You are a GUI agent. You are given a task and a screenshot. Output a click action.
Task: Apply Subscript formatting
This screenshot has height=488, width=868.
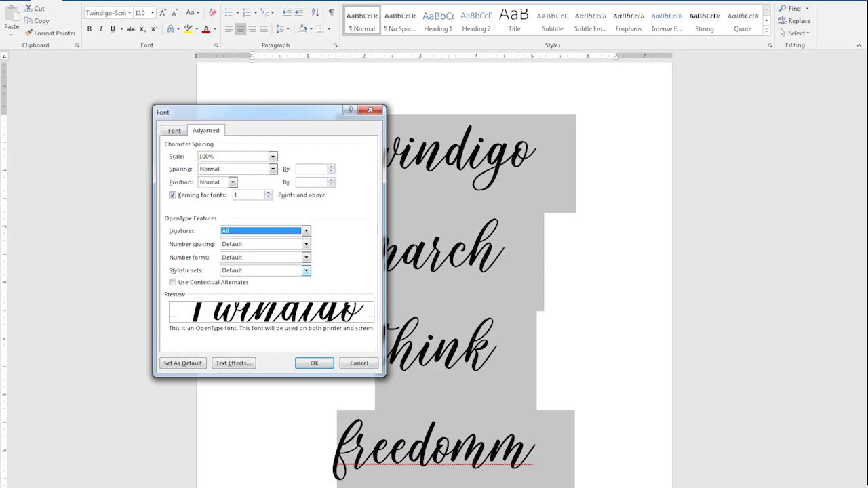pyautogui.click(x=143, y=30)
